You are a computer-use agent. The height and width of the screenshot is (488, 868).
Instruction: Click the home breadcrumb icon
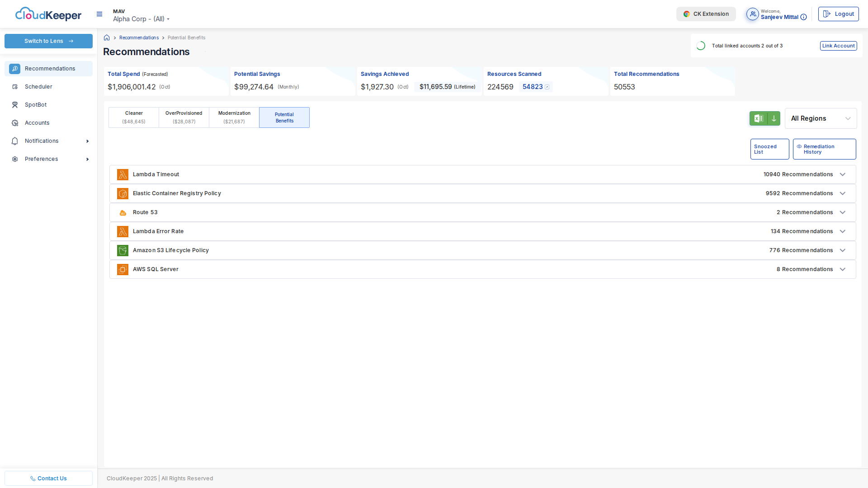(x=107, y=38)
